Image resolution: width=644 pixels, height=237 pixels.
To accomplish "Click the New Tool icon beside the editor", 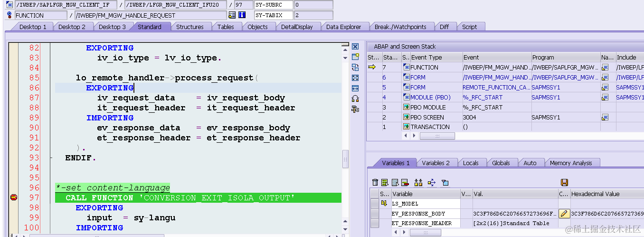I will 355,57.
